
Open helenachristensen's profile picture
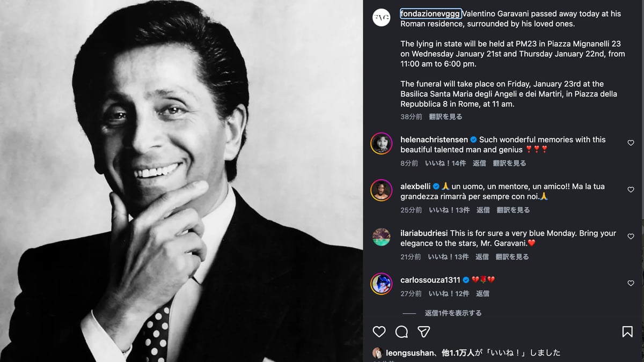(382, 143)
